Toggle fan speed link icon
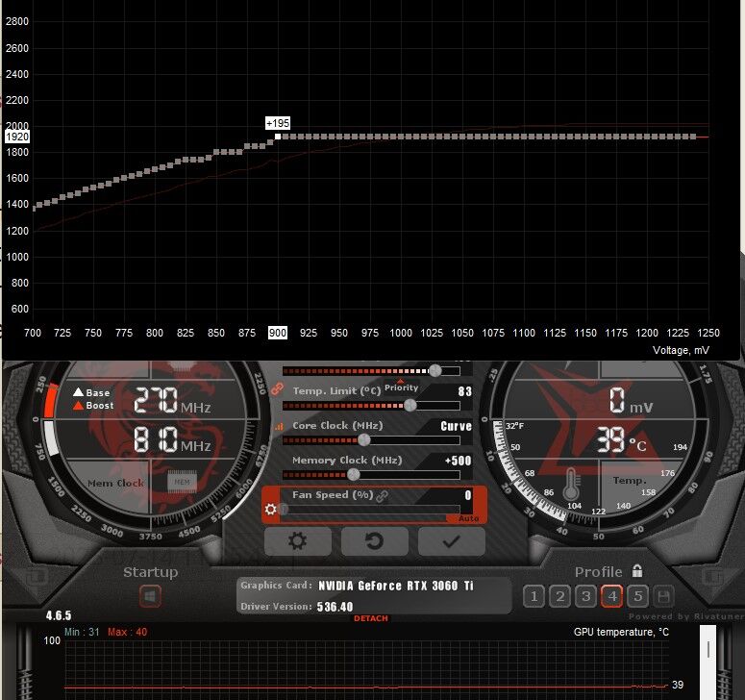745x700 pixels. 382,496
